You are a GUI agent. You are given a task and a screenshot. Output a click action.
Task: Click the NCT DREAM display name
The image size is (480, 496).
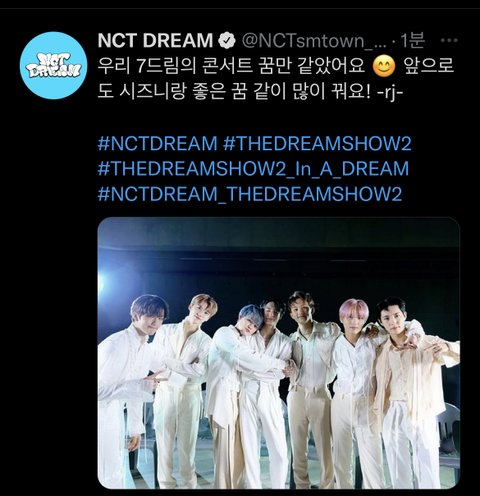point(155,41)
